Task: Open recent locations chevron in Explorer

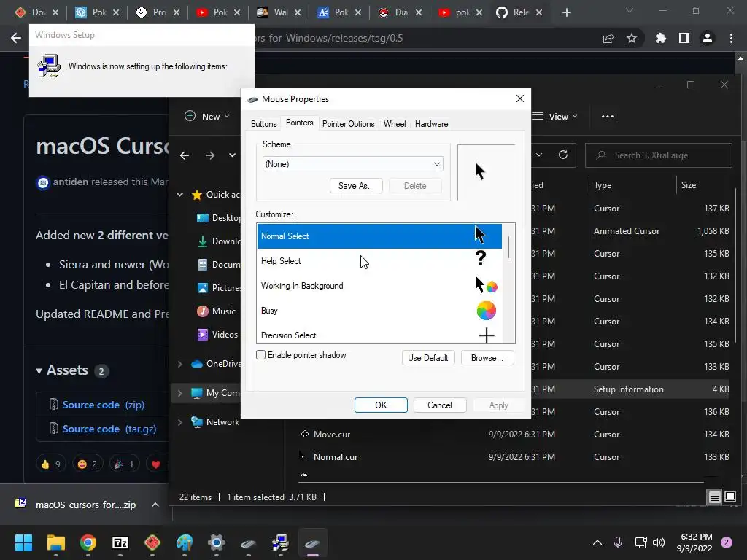Action: [x=232, y=155]
